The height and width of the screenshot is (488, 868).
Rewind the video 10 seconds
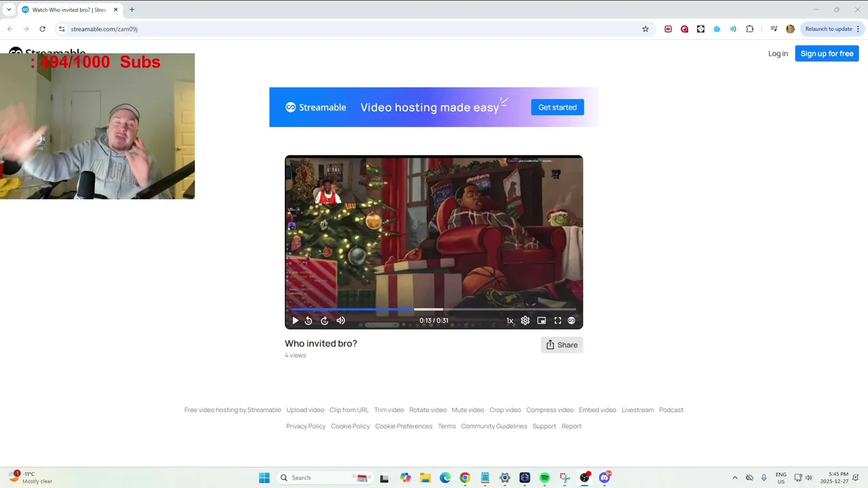(x=309, y=321)
